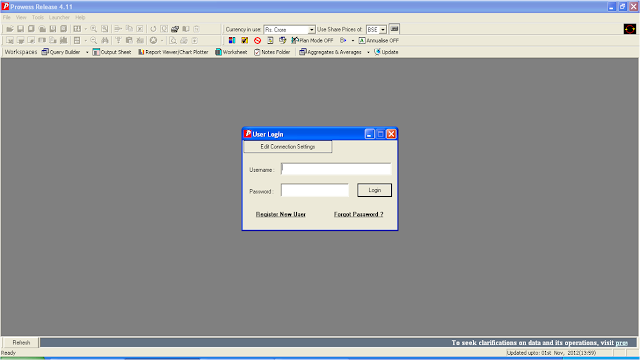
Task: Open Query Builder from the workspace bar
Action: [61, 52]
